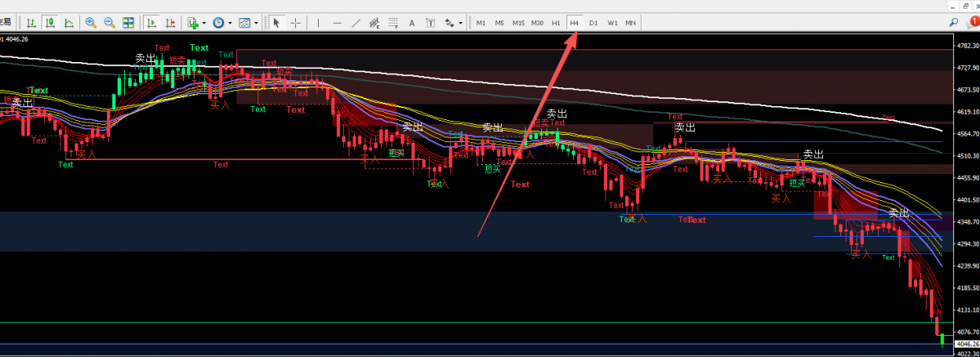Click the 4131.10 price axis label
This screenshot has height=357, width=980.
968,310
